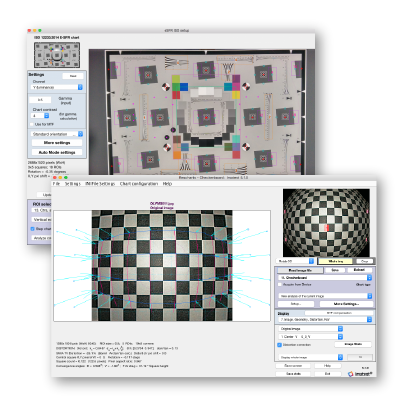Viewport: 400px width, 400px height.
Task: Click the Save screen button
Action: [293, 366]
